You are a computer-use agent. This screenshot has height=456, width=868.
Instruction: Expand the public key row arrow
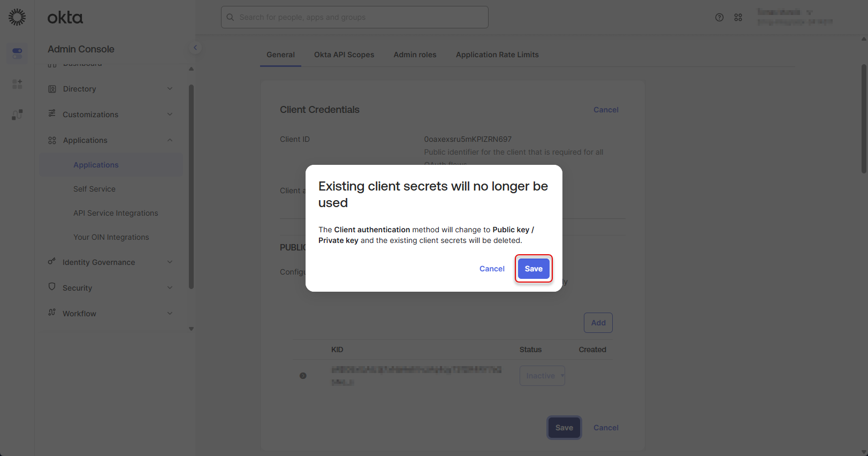tap(303, 376)
